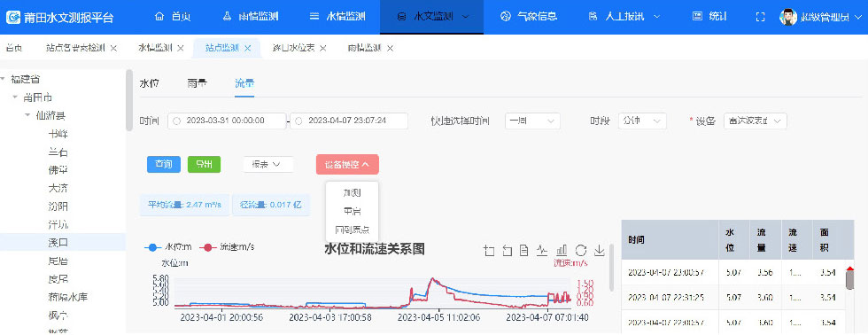Viewport: 868px width, 335px height.
Task: Collapse the 仙游县 tree node
Action: 27,116
